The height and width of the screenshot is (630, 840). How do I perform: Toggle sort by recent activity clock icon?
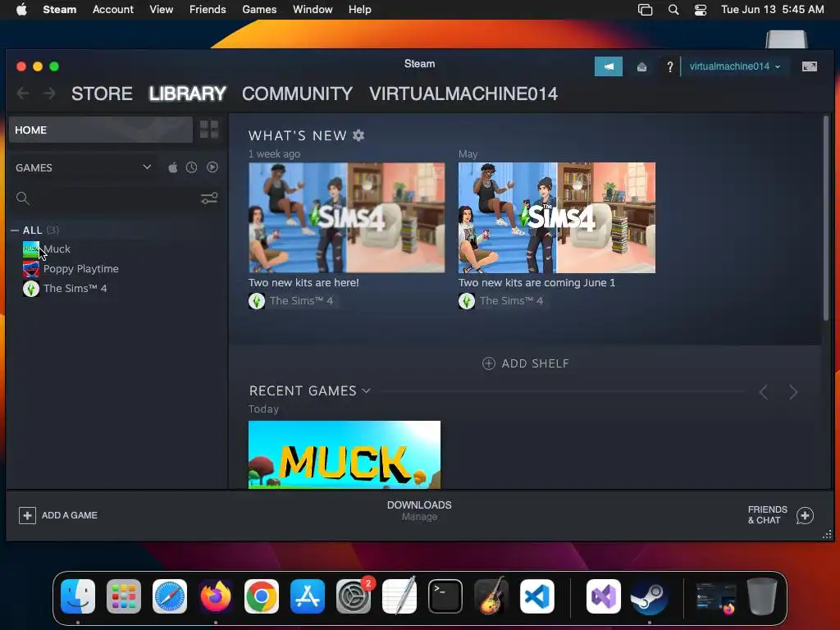tap(191, 167)
